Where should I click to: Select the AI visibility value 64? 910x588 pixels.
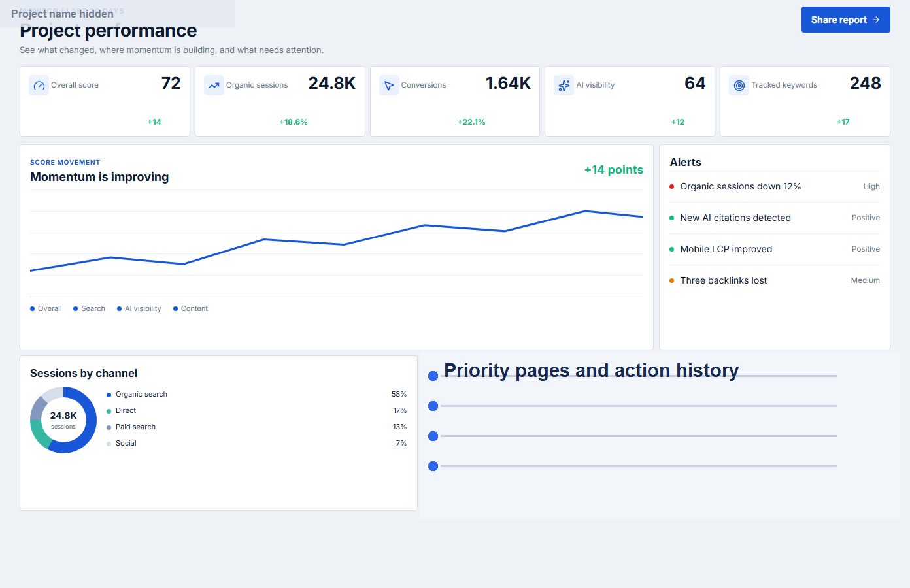(x=695, y=83)
